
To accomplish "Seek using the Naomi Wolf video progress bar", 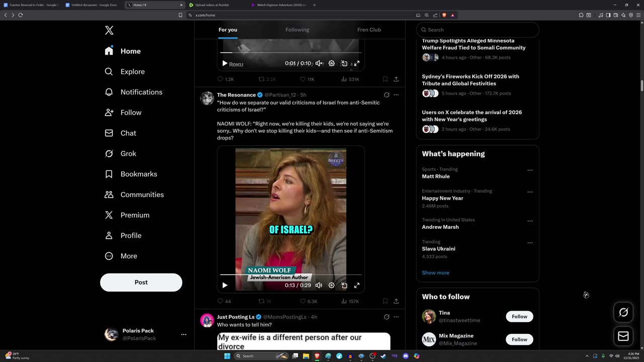I will 291,275.
